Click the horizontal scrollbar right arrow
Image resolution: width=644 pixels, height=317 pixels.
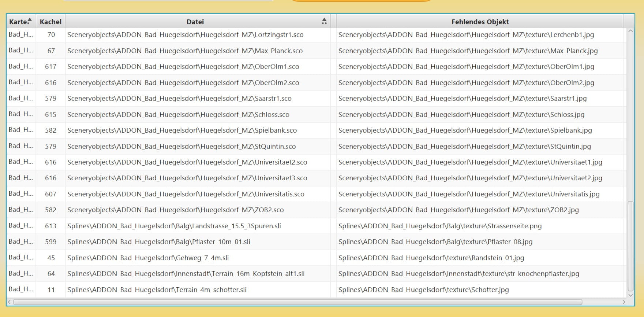624,302
